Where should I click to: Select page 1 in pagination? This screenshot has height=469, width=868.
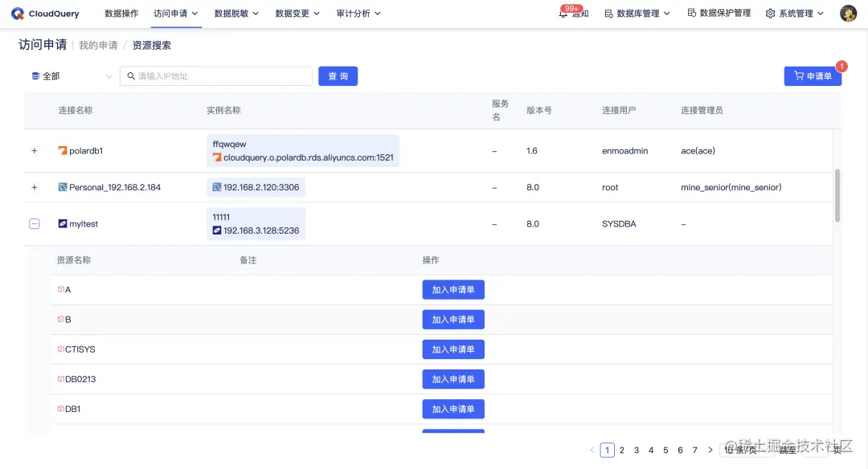point(608,451)
